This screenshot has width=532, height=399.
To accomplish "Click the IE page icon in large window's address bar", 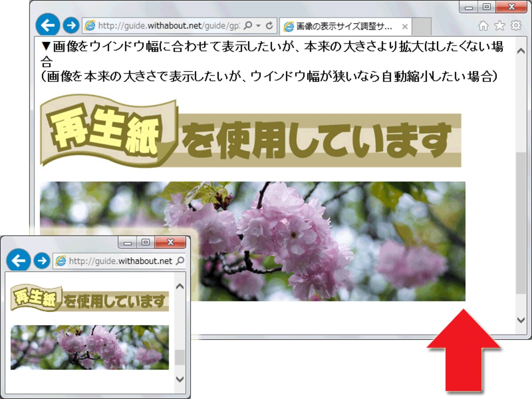I will tap(90, 26).
